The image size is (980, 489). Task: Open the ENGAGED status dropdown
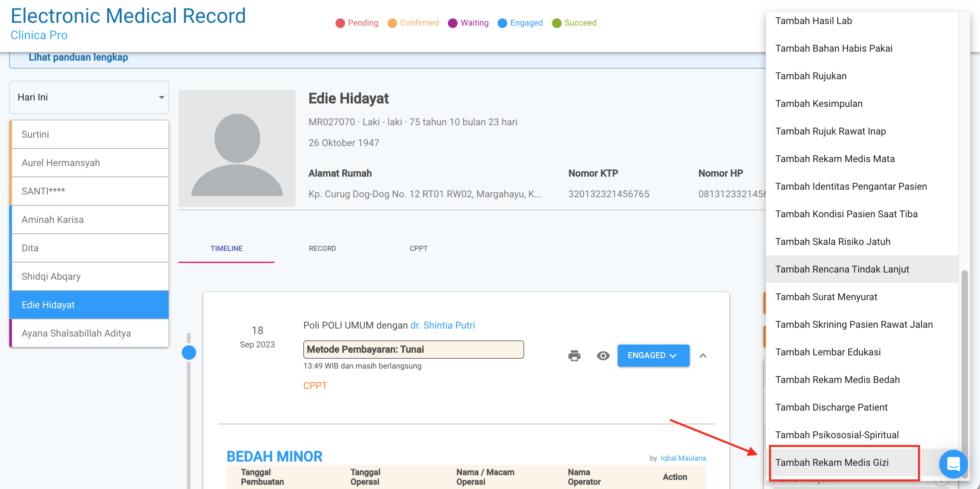(653, 355)
